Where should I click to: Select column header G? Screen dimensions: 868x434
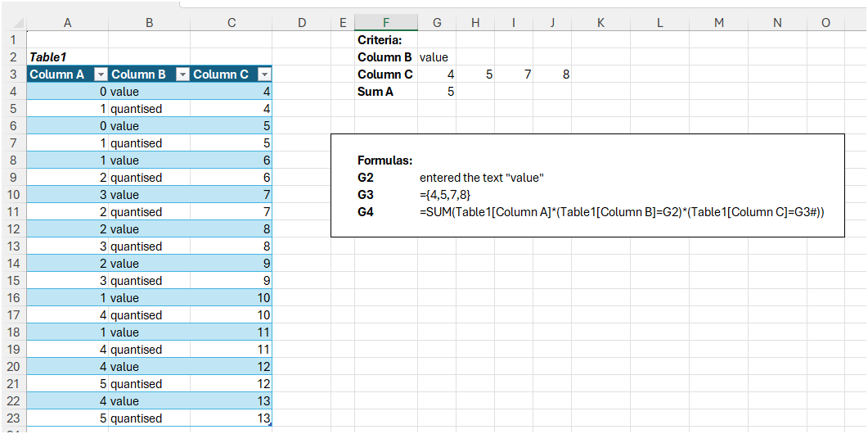(x=438, y=22)
